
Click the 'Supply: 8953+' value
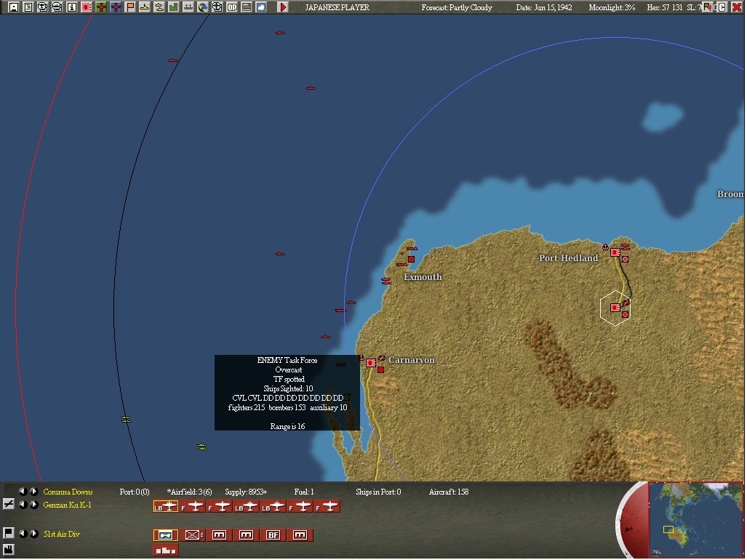coord(246,492)
